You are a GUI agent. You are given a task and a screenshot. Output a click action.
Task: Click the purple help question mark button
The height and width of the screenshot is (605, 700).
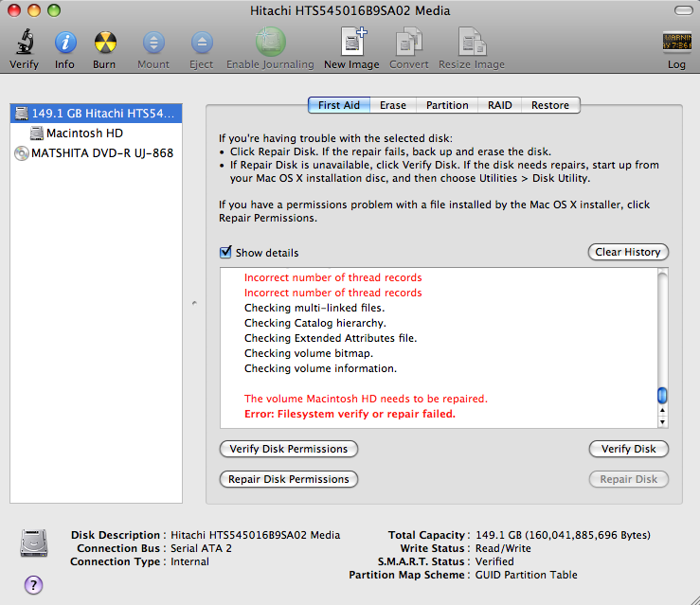[x=33, y=584]
